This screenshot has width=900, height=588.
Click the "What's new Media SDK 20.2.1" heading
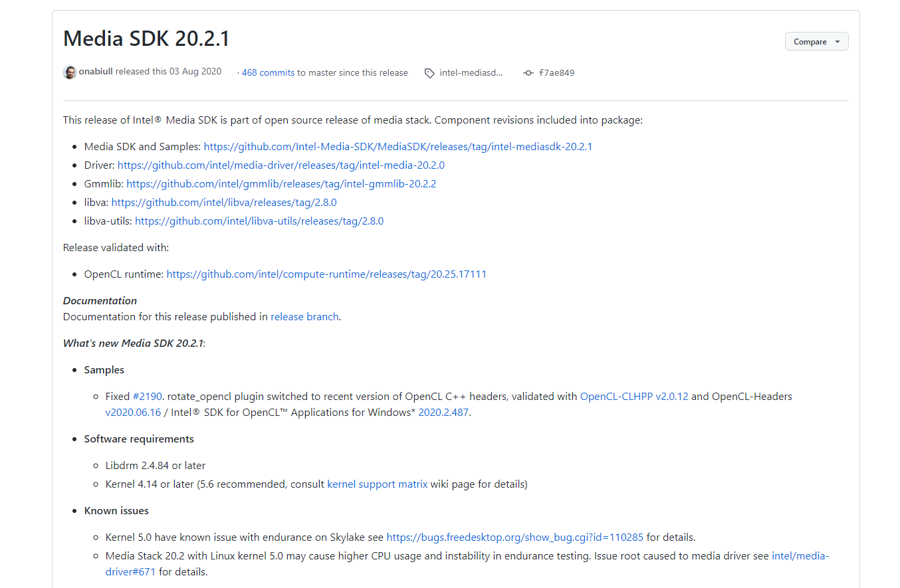(x=133, y=343)
